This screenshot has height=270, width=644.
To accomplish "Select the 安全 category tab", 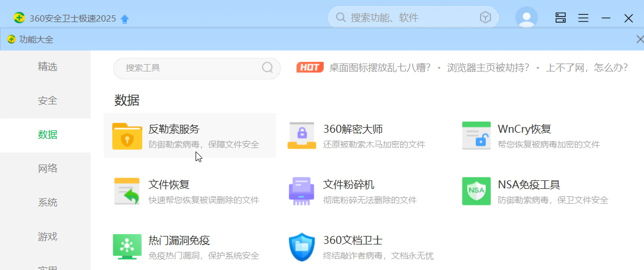I will [45, 101].
